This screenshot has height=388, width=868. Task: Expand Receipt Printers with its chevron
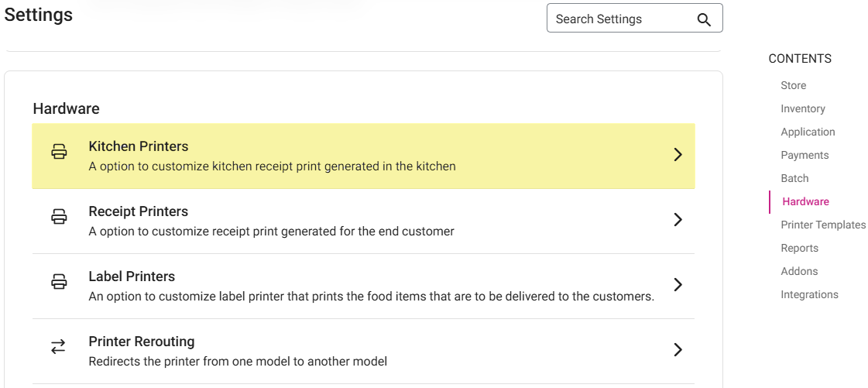(678, 220)
